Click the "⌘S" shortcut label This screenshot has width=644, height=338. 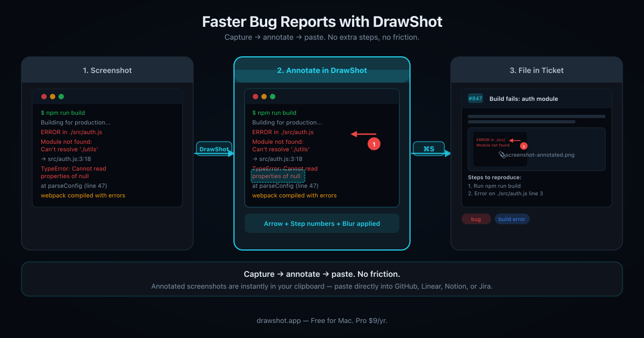(x=429, y=149)
